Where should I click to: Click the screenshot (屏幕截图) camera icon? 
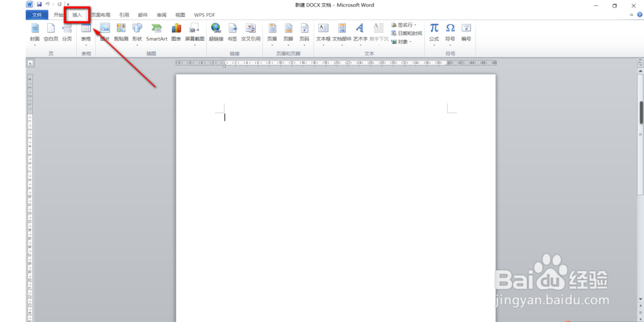click(194, 28)
